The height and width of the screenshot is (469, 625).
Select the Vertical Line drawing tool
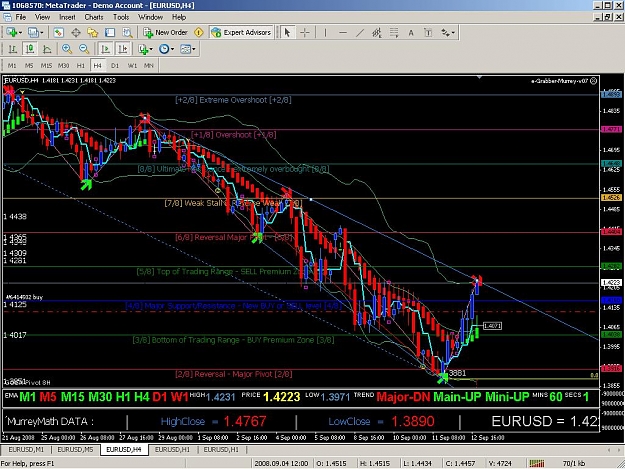pos(325,33)
